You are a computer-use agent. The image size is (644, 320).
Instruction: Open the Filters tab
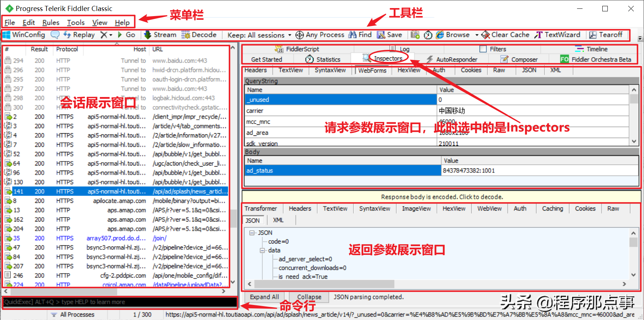tap(493, 49)
